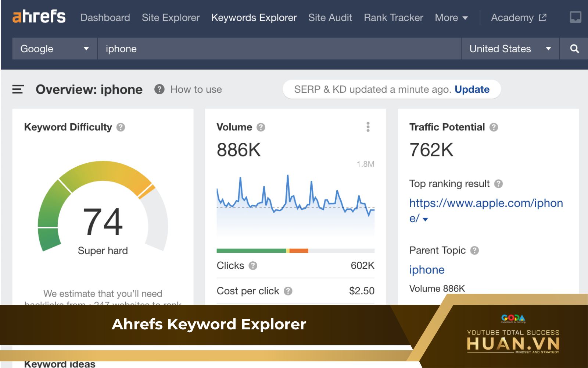The width and height of the screenshot is (588, 368).
Task: Toggle the hamburger sidebar menu icon
Action: point(18,89)
